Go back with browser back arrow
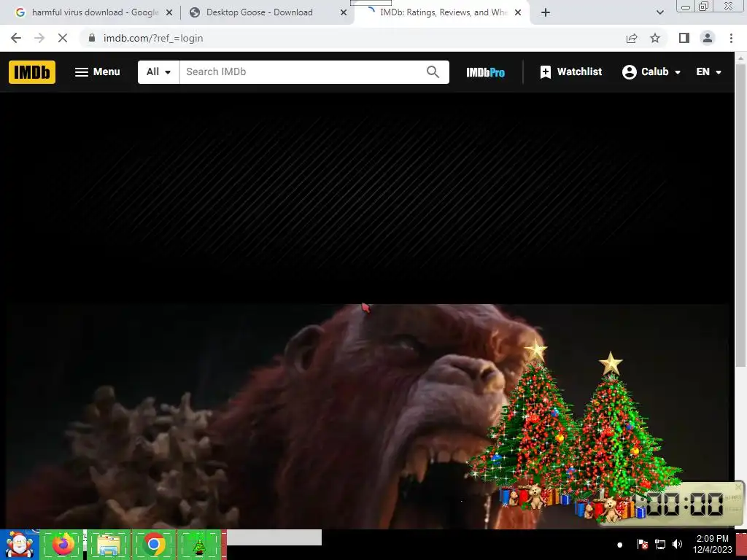747x560 pixels. tap(16, 38)
